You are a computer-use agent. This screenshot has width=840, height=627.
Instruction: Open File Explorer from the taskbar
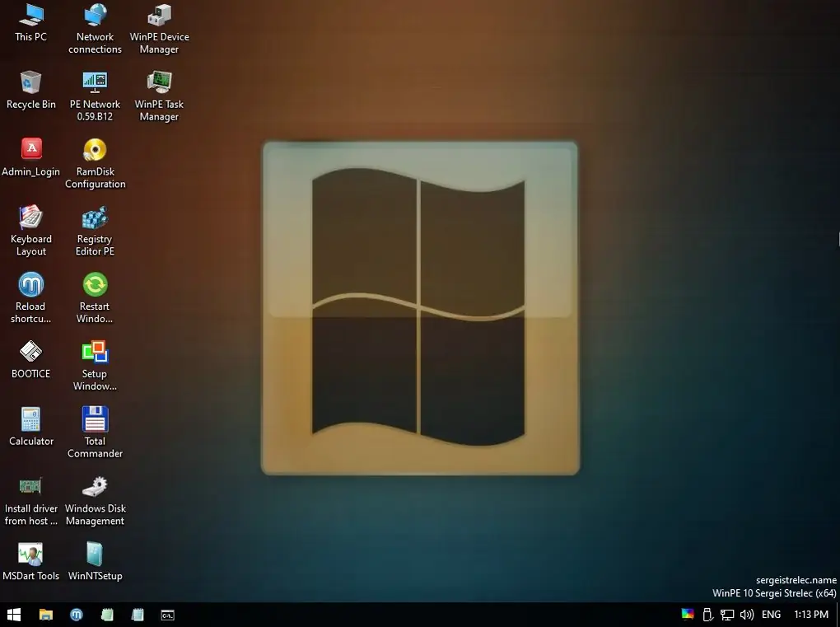pyautogui.click(x=46, y=615)
